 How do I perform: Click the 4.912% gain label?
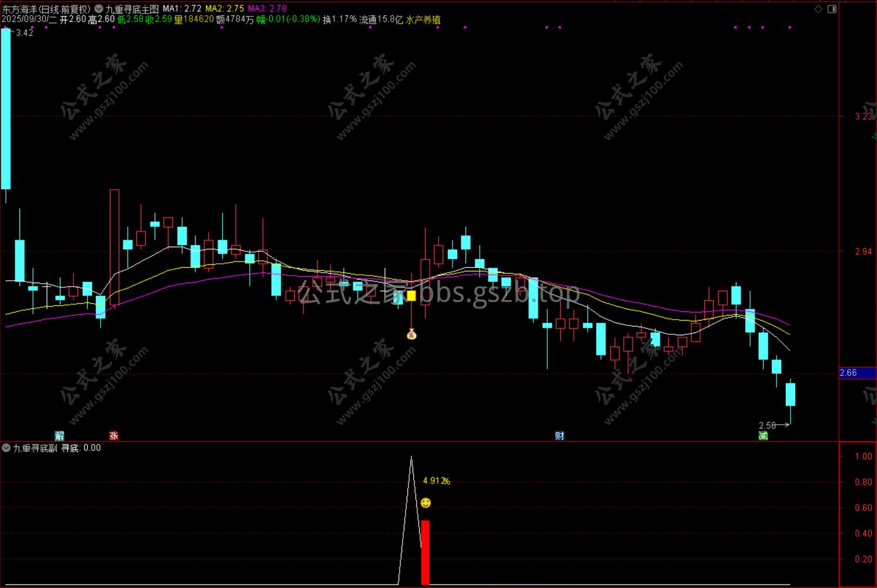436,481
